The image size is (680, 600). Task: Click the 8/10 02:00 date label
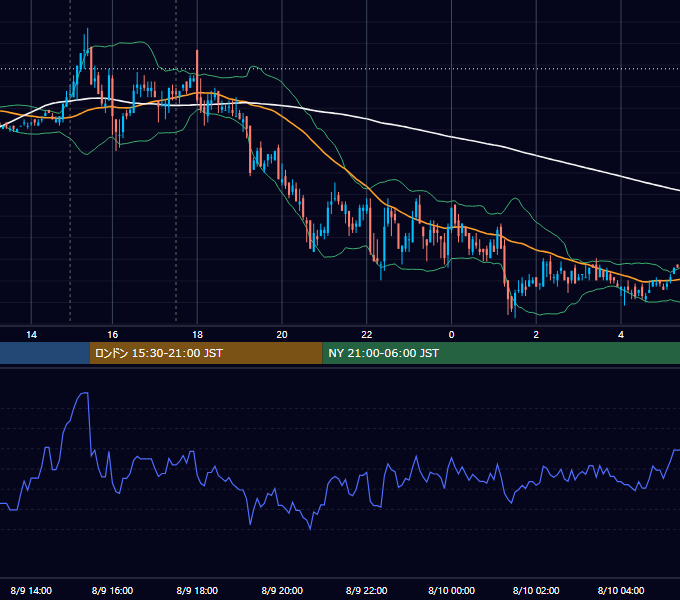536,590
